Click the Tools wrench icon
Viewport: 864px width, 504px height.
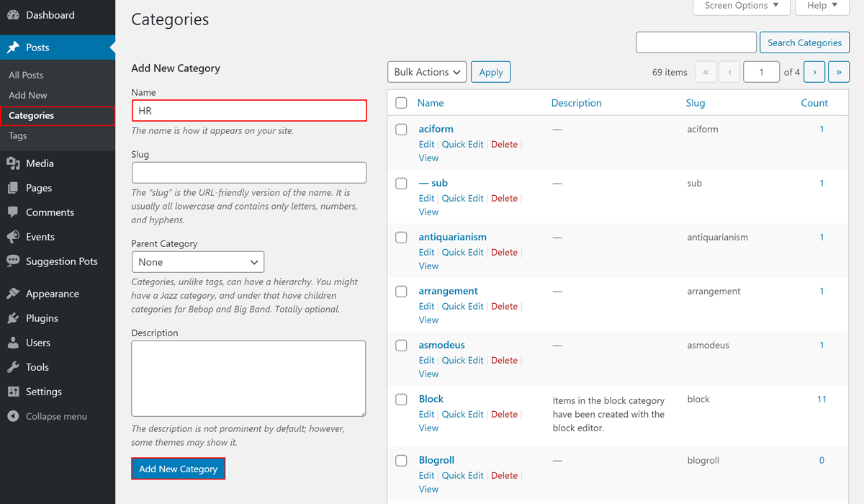pos(13,367)
